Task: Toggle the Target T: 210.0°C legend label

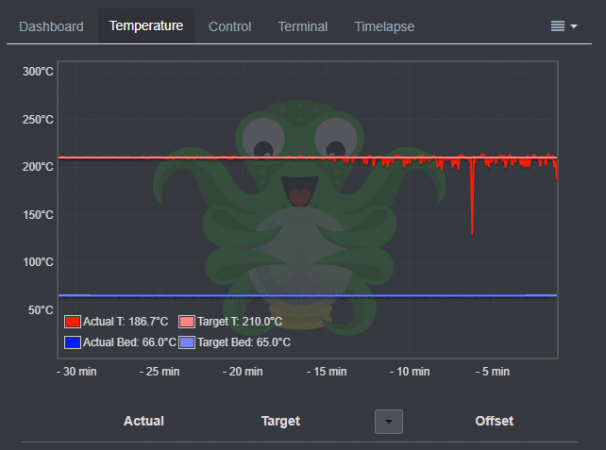Action: pos(240,322)
